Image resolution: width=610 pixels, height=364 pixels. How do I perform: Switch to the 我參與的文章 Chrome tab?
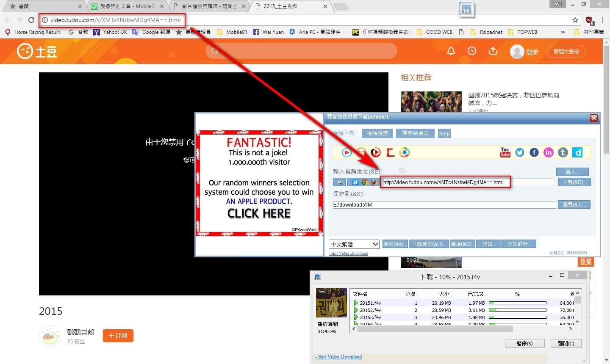point(128,6)
